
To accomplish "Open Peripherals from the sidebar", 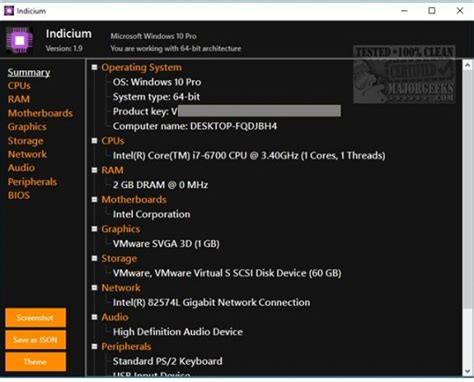I will (x=32, y=182).
